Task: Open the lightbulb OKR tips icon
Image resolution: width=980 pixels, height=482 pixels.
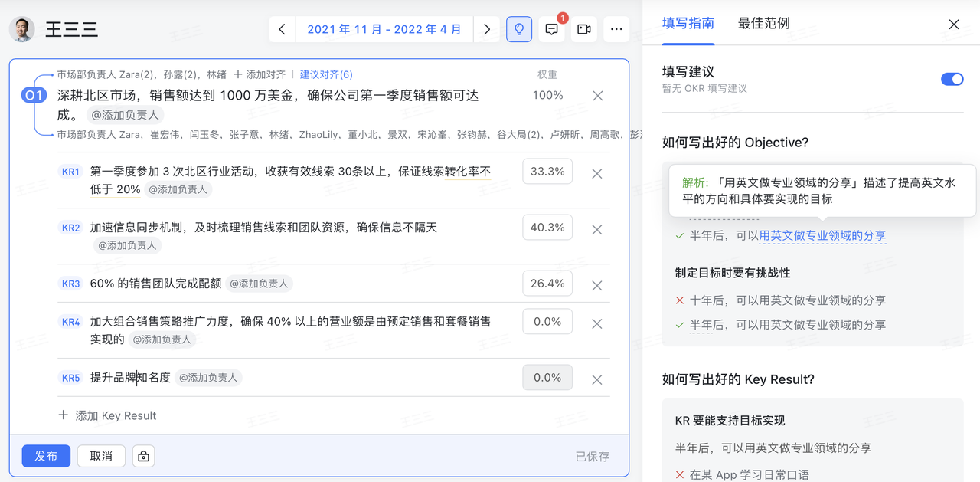Action: click(x=519, y=28)
